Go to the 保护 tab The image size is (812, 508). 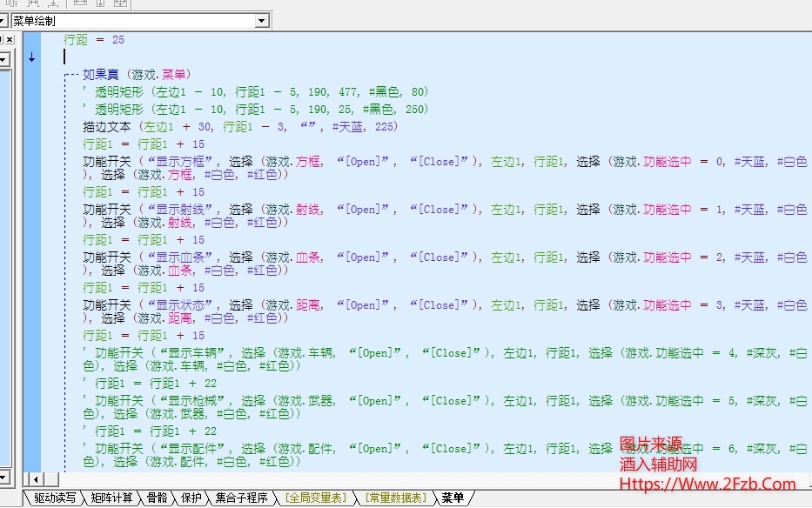[x=191, y=498]
